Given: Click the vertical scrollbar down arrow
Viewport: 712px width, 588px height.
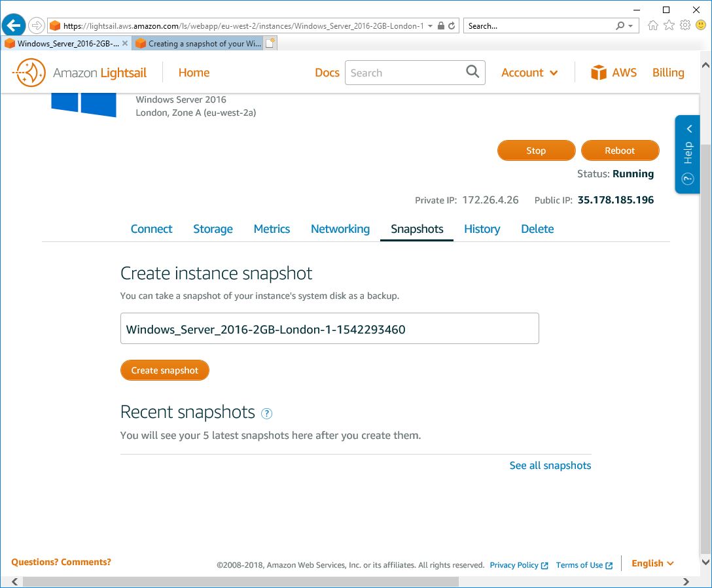Looking at the screenshot, I should tap(705, 562).
